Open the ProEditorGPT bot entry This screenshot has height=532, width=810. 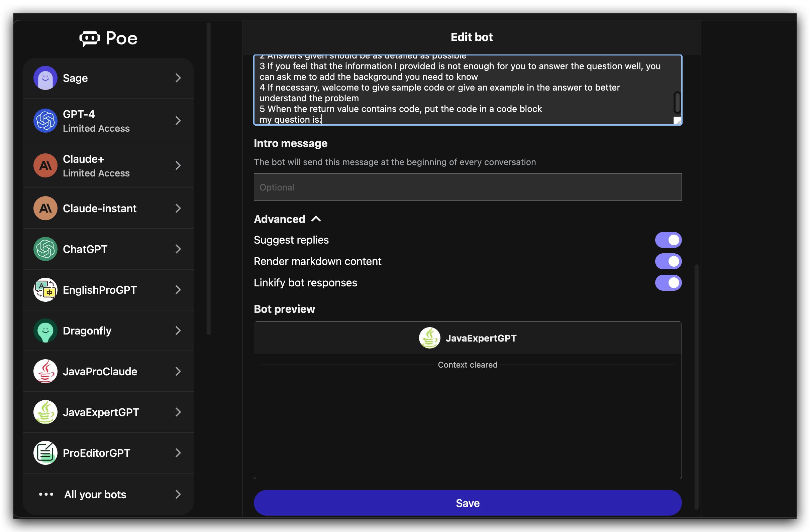108,453
